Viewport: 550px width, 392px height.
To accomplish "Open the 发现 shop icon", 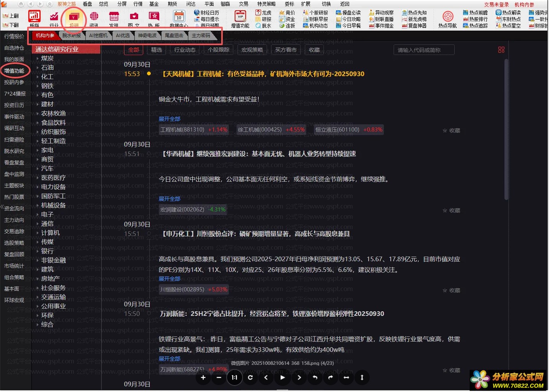I will [114, 18].
